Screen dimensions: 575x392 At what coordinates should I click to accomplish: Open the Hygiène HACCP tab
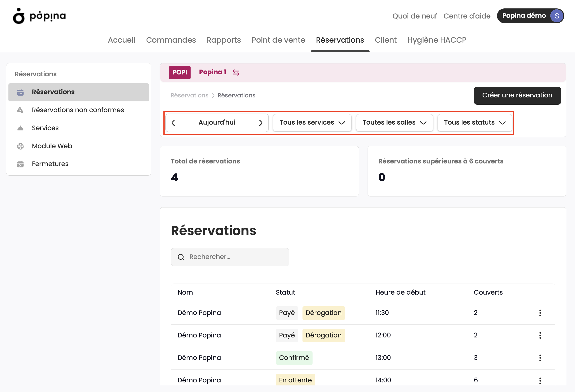437,40
